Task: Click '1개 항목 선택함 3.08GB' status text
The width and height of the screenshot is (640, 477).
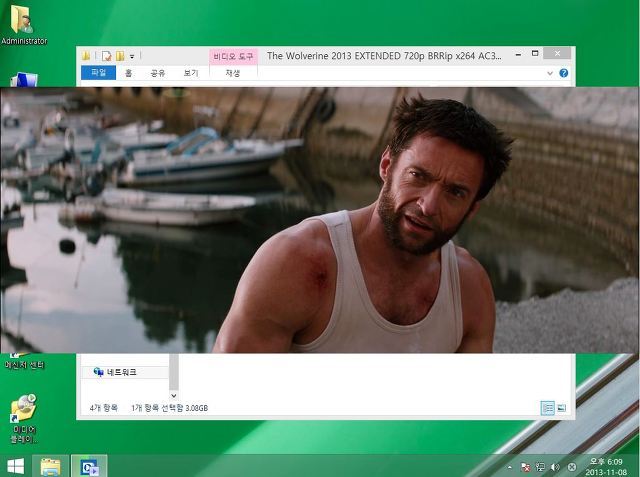Action: point(169,408)
